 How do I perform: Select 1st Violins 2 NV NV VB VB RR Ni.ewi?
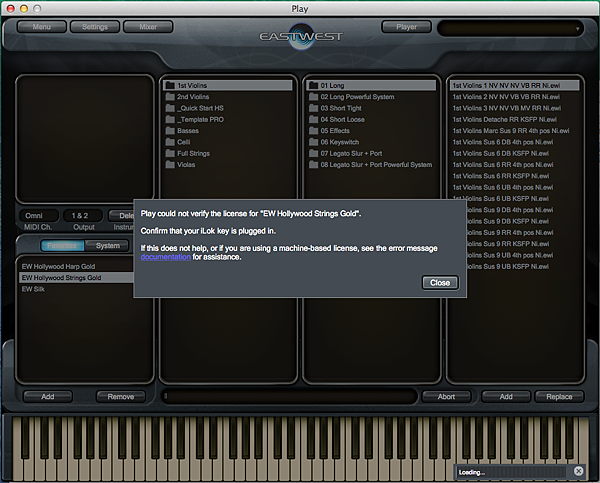[x=515, y=97]
